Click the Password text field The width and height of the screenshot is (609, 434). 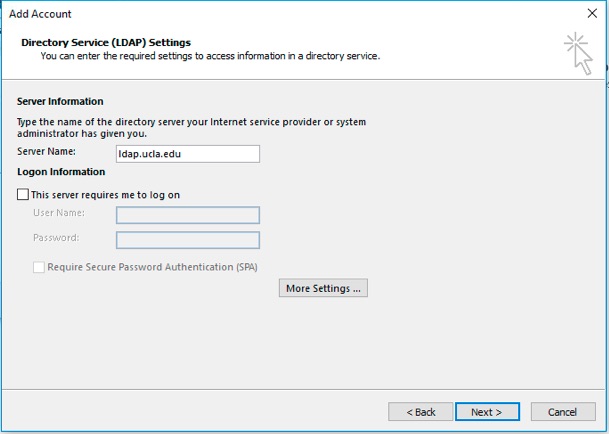click(x=188, y=240)
